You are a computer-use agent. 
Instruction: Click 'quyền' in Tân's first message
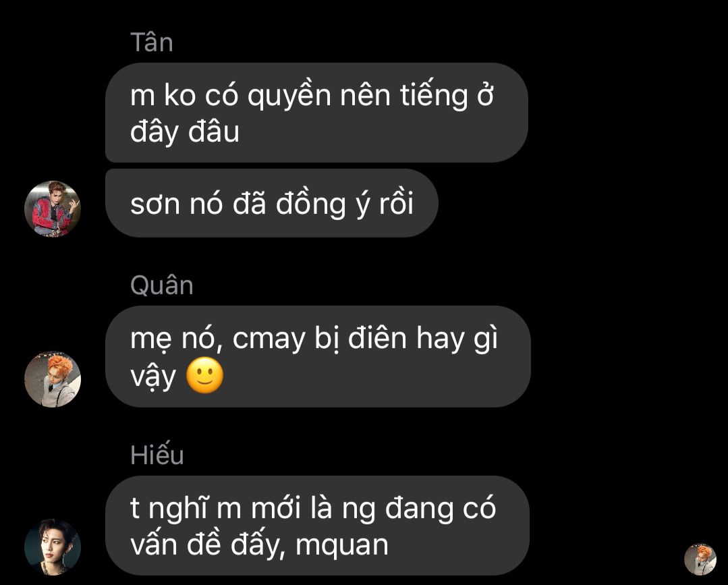tap(289, 96)
